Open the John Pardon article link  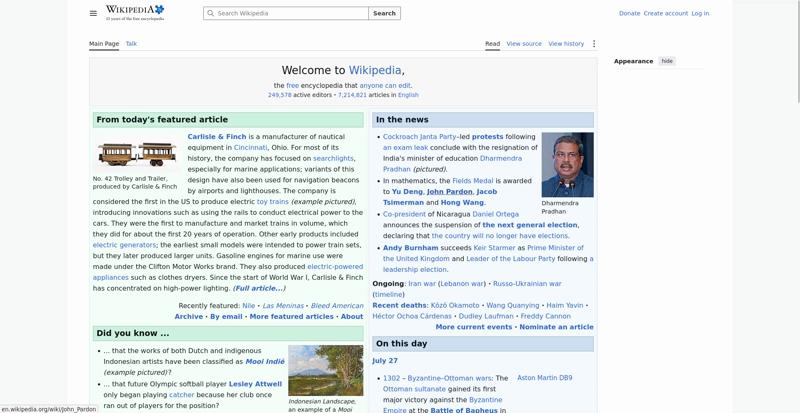pos(449,191)
